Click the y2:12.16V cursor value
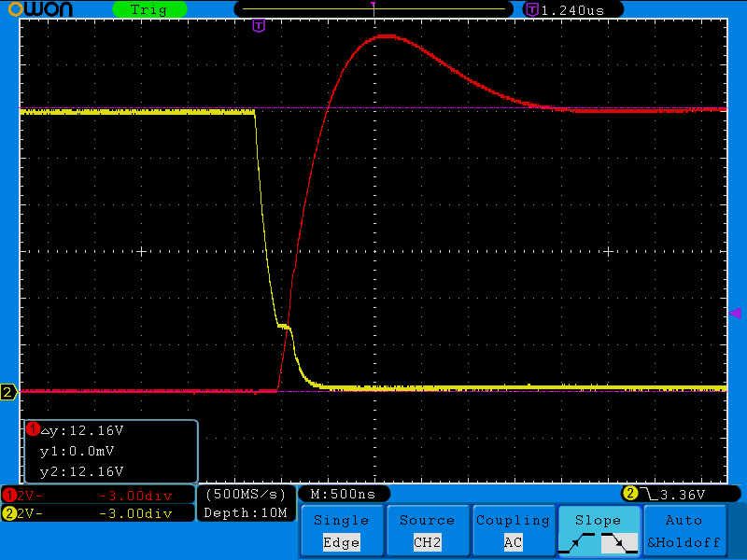The image size is (747, 560). point(81,471)
